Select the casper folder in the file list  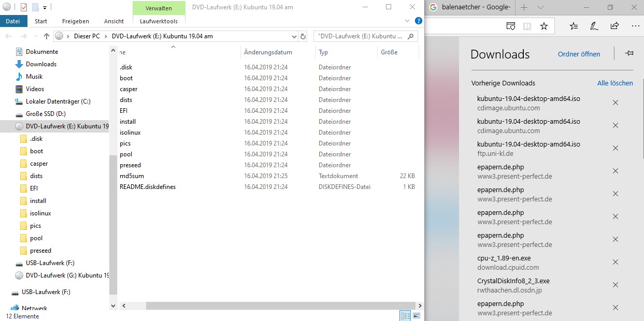tap(128, 89)
